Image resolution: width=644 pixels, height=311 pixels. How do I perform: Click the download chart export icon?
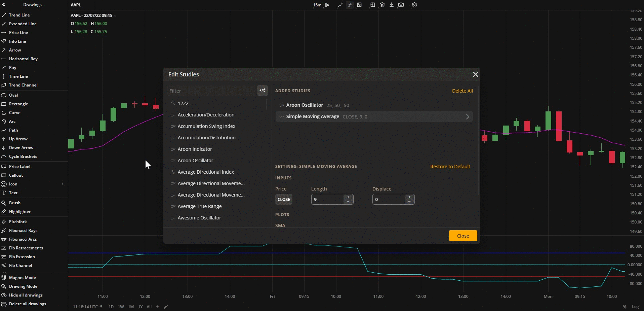(391, 5)
